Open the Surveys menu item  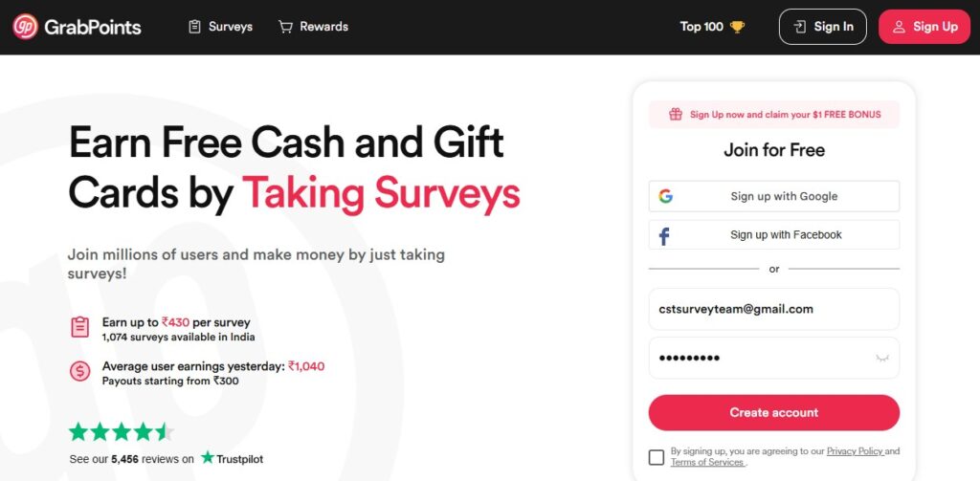[221, 27]
